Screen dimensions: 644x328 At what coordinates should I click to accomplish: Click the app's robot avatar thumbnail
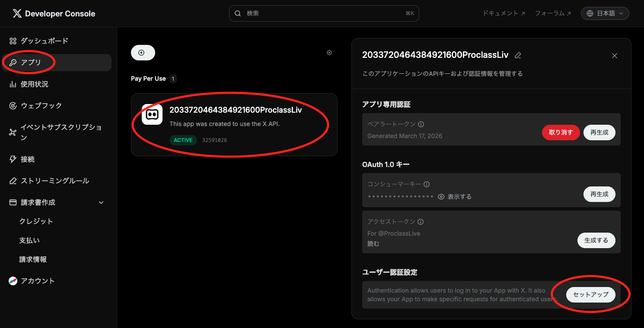pos(152,114)
